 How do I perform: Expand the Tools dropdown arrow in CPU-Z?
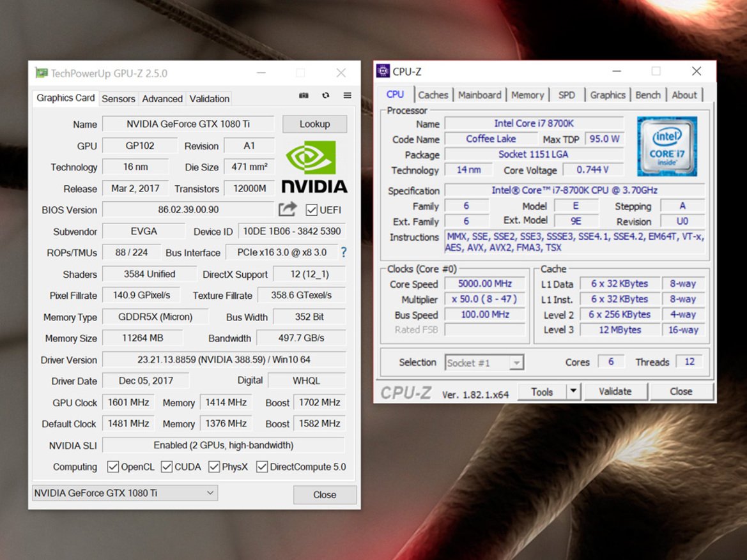click(x=574, y=391)
